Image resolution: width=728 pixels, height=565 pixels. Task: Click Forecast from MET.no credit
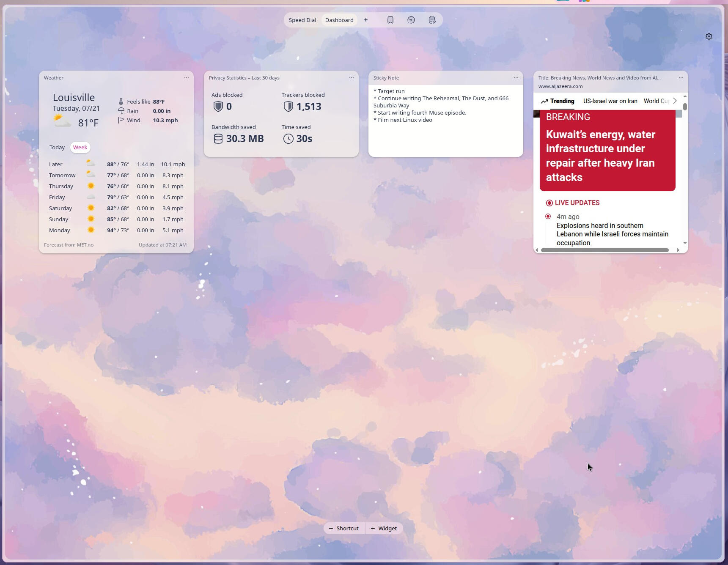69,245
